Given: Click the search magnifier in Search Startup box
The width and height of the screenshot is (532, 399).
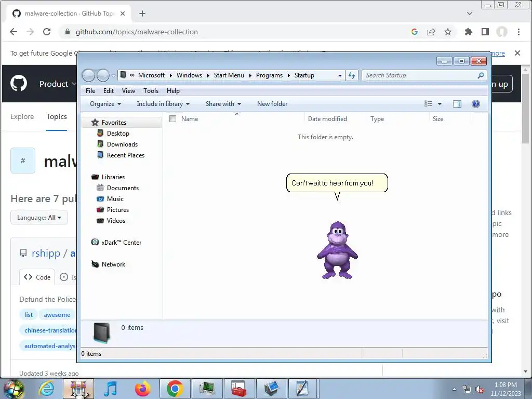Looking at the screenshot, I should click(x=481, y=75).
